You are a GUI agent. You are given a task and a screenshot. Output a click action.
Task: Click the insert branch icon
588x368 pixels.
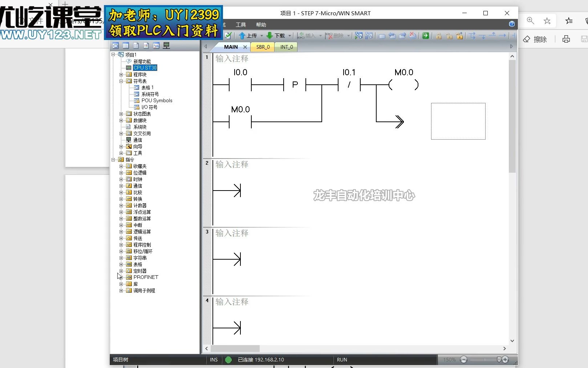point(472,36)
